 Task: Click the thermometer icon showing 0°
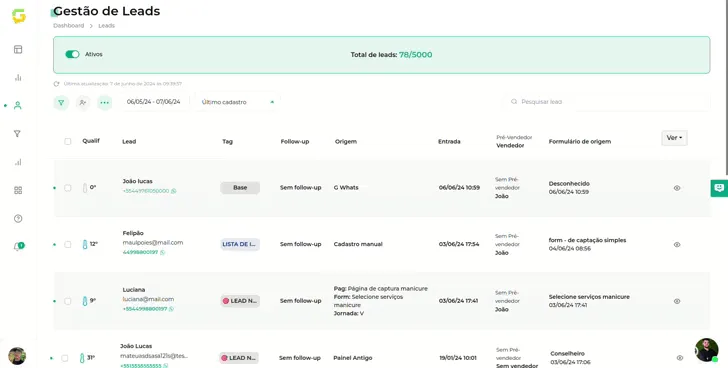(x=85, y=188)
